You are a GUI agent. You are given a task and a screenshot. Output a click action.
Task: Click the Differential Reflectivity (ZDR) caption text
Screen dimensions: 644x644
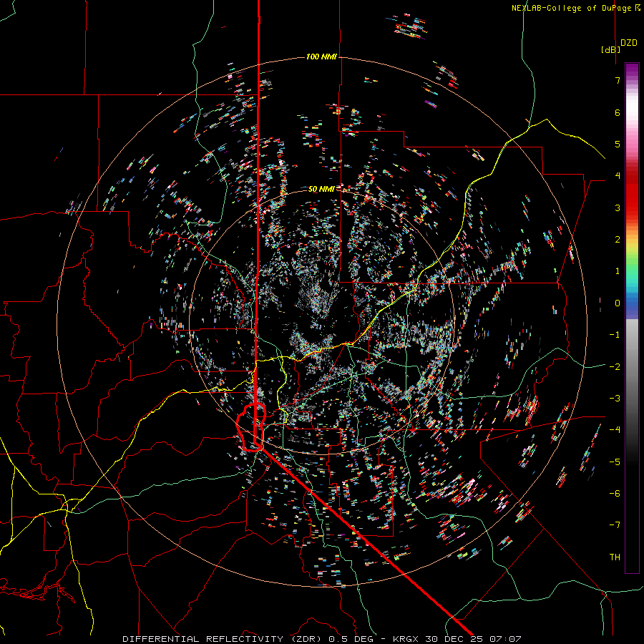[x=223, y=639]
